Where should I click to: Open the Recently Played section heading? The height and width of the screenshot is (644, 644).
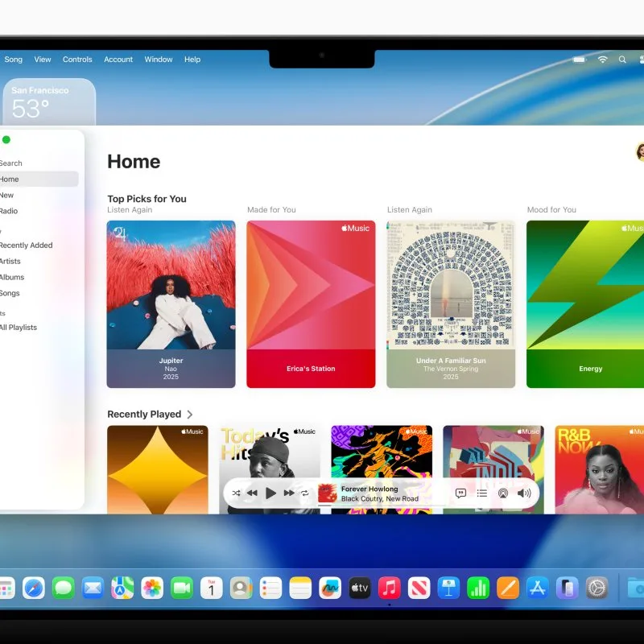coord(144,414)
